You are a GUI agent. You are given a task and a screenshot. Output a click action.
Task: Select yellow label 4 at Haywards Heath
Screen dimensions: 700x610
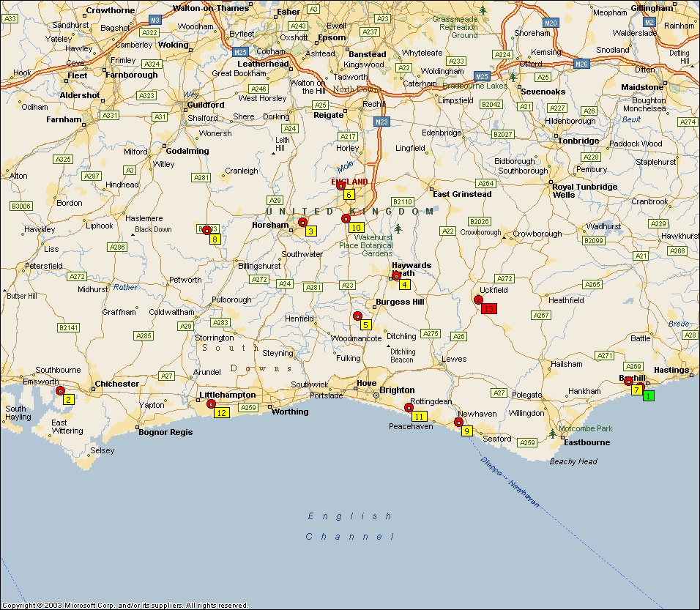click(404, 285)
